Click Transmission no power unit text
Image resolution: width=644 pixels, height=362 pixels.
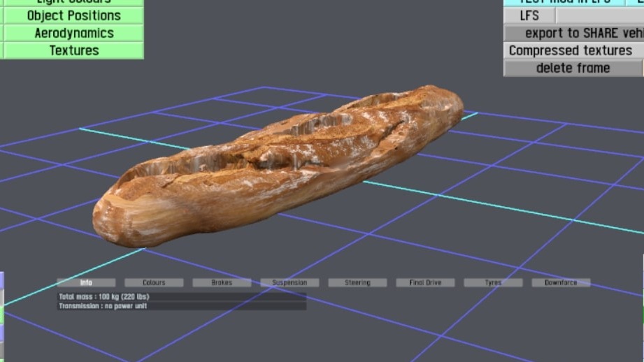point(103,306)
